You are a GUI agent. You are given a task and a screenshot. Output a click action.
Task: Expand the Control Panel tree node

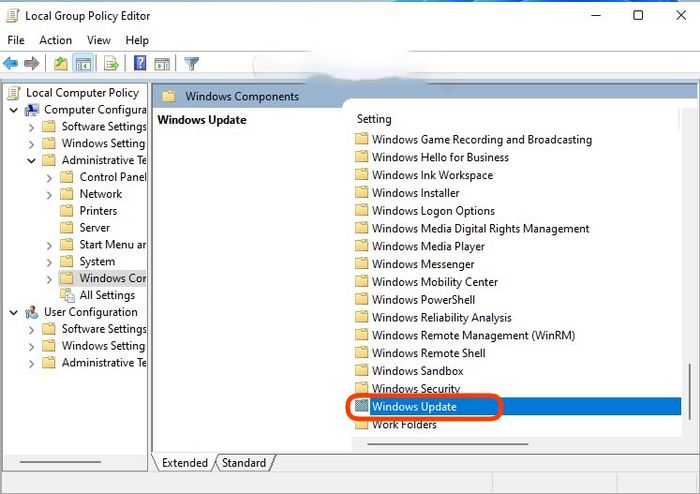coord(49,178)
